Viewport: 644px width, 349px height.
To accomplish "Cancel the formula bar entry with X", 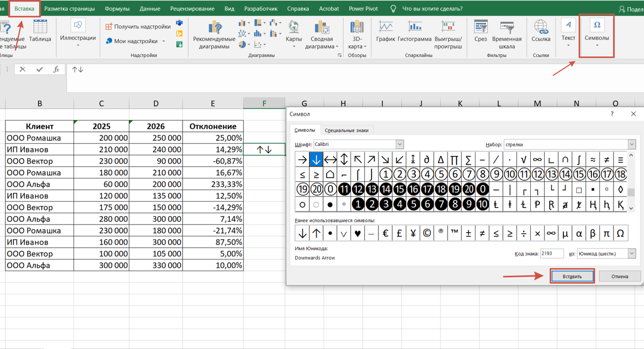I will tap(23, 69).
